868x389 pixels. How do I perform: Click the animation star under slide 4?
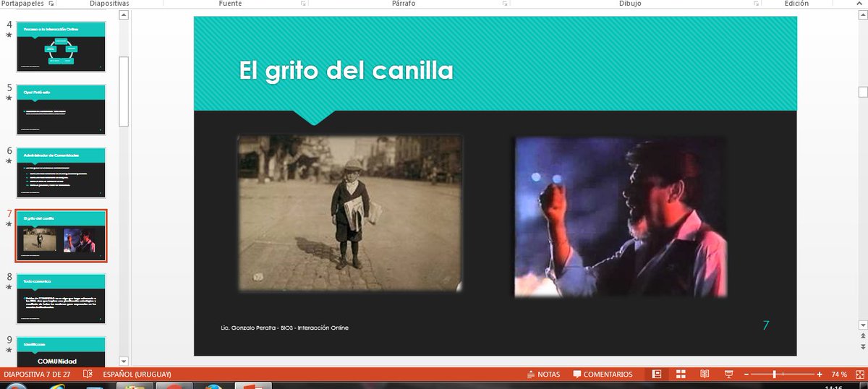9,35
